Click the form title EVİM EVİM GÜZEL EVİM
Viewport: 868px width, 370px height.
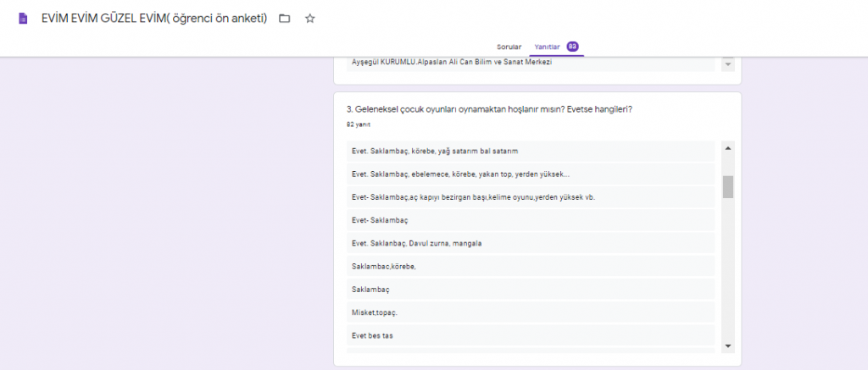click(154, 19)
